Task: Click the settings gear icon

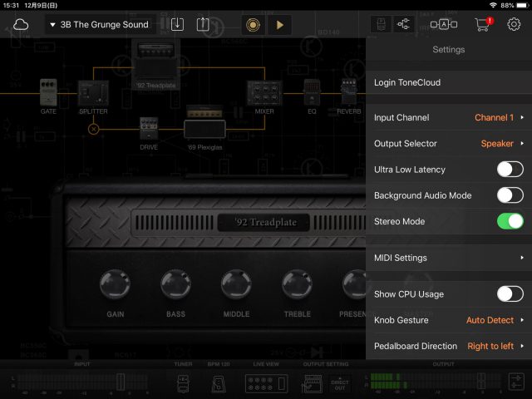Action: [x=514, y=24]
